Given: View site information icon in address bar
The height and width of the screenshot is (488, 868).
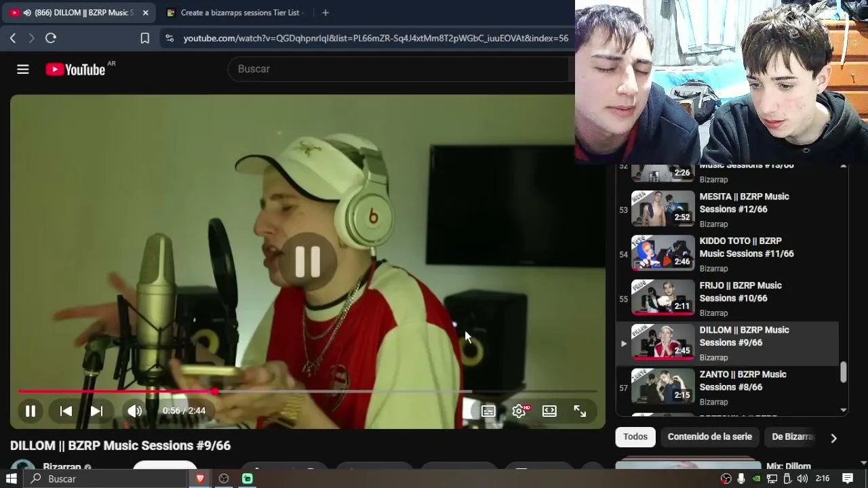Looking at the screenshot, I should (170, 39).
